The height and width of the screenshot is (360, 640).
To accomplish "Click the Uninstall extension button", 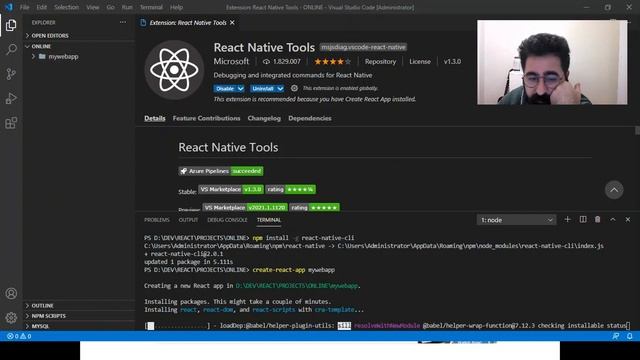I will coord(263,88).
